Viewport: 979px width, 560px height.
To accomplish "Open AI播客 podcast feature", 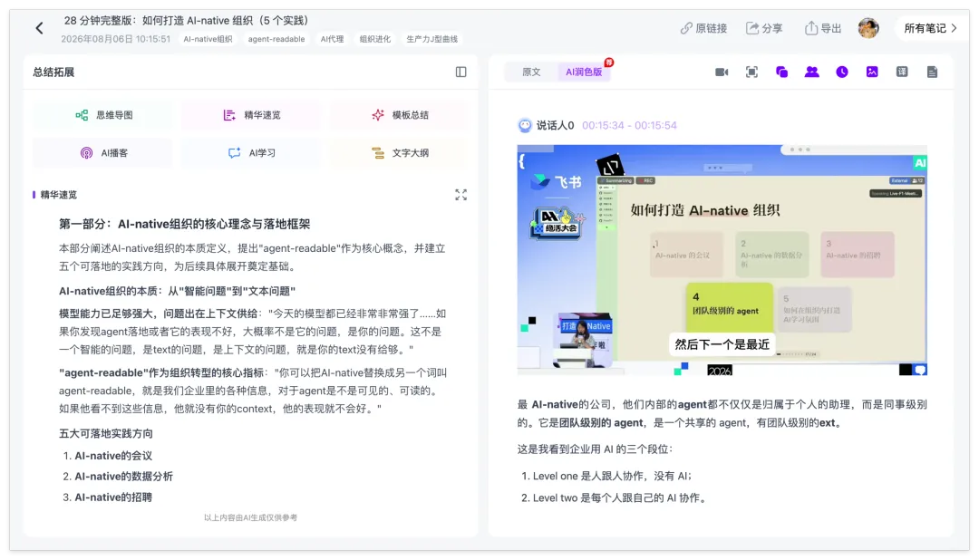I will click(x=103, y=153).
